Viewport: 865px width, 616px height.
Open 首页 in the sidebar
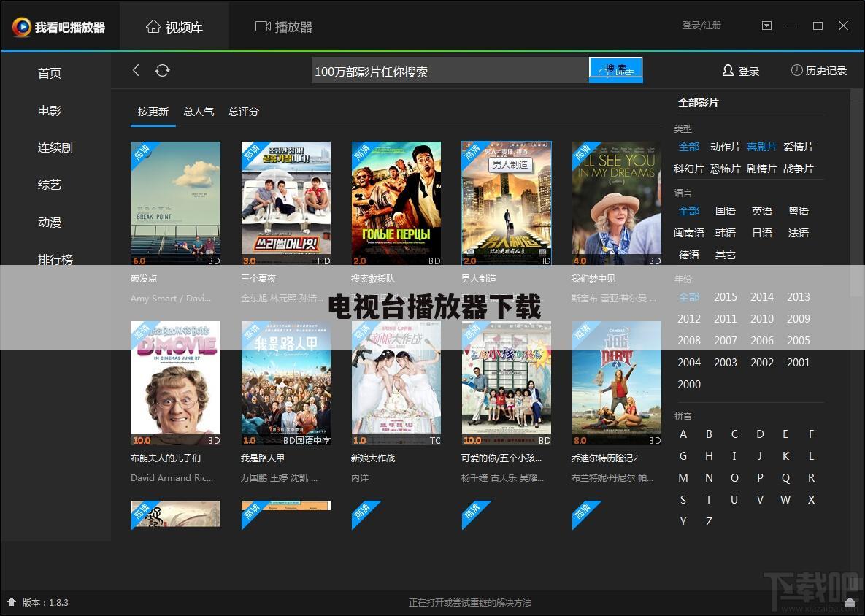click(50, 73)
